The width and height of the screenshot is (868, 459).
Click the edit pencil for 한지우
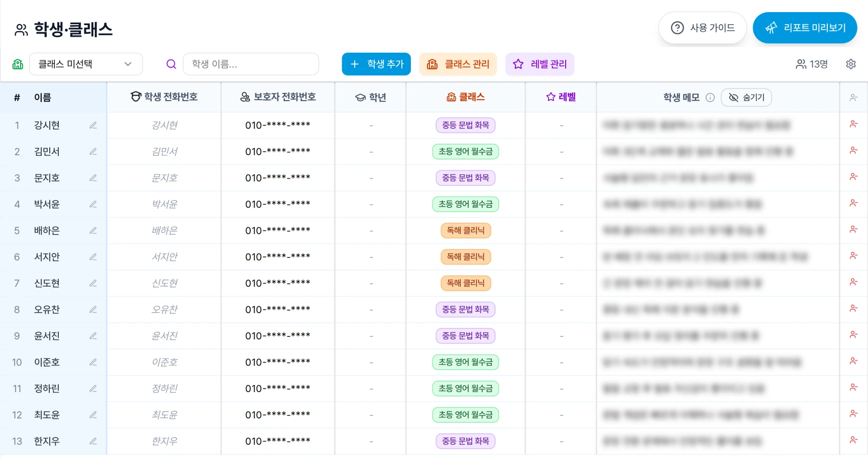(x=93, y=441)
